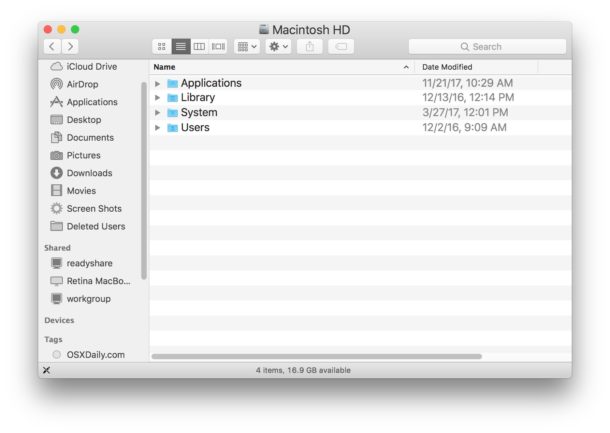Click the horizontal scrollbar

pyautogui.click(x=317, y=356)
